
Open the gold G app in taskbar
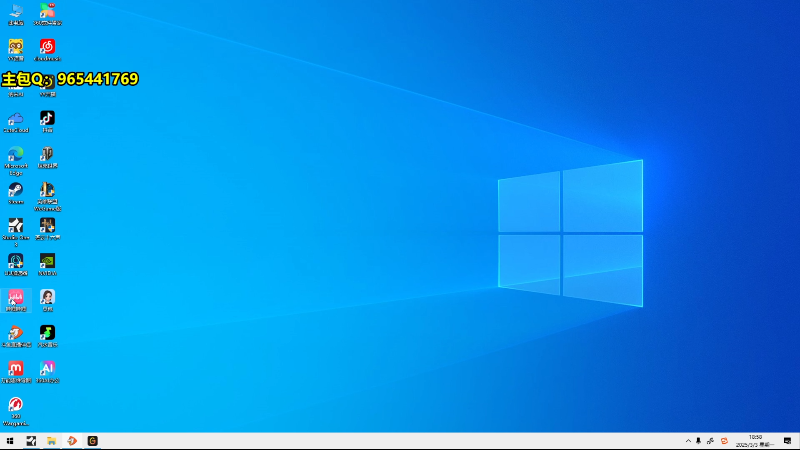92,441
